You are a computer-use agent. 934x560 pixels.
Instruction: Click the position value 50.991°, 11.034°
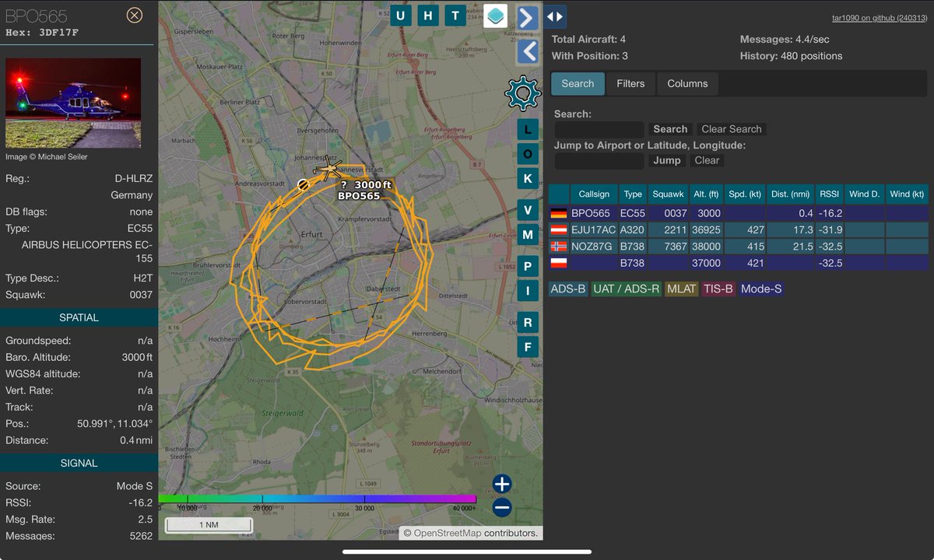pos(114,424)
